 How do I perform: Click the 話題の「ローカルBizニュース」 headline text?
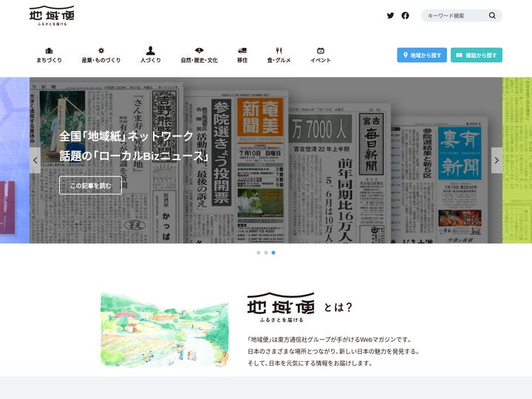point(134,156)
